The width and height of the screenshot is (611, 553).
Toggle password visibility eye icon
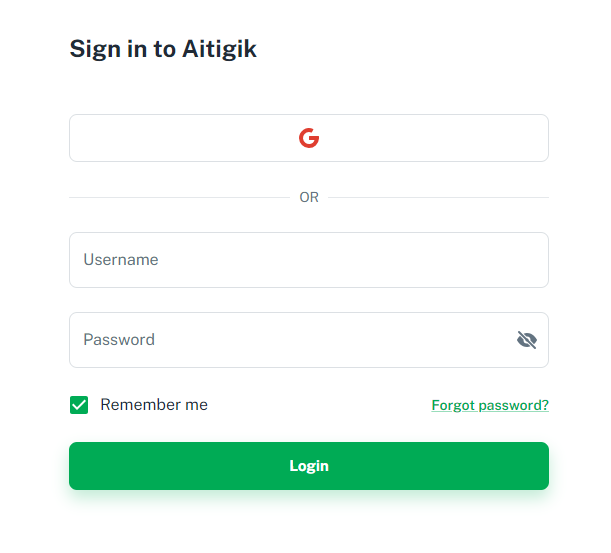click(x=527, y=340)
